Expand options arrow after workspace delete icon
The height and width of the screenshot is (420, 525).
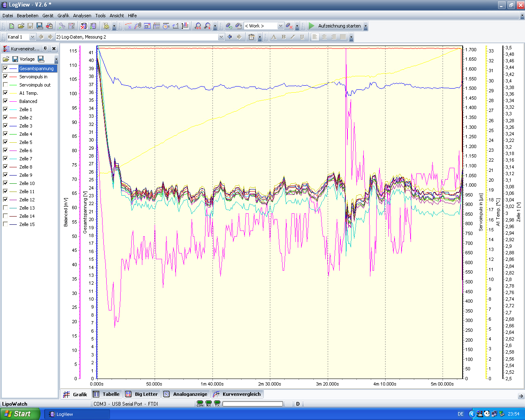[297, 26]
